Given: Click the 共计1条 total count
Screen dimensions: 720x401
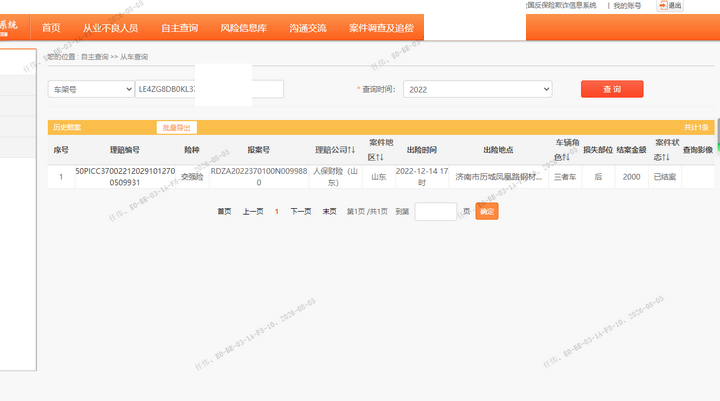Looking at the screenshot, I should coord(696,127).
